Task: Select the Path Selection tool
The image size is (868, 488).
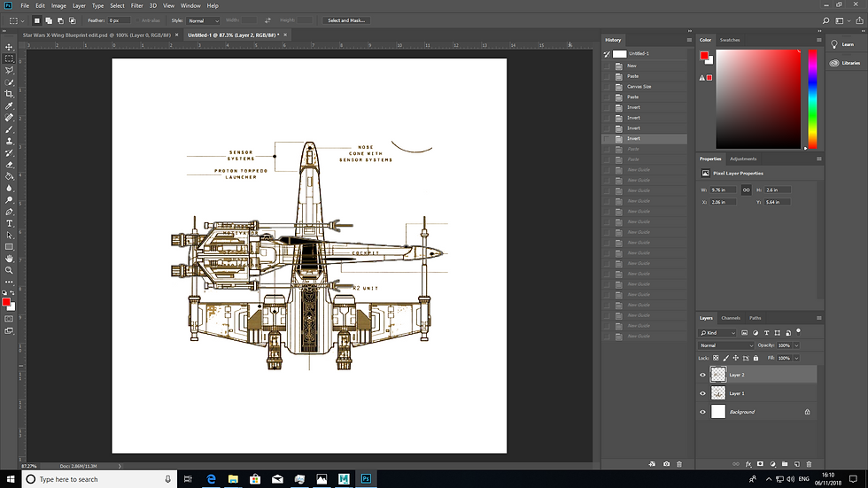Action: coord(9,236)
